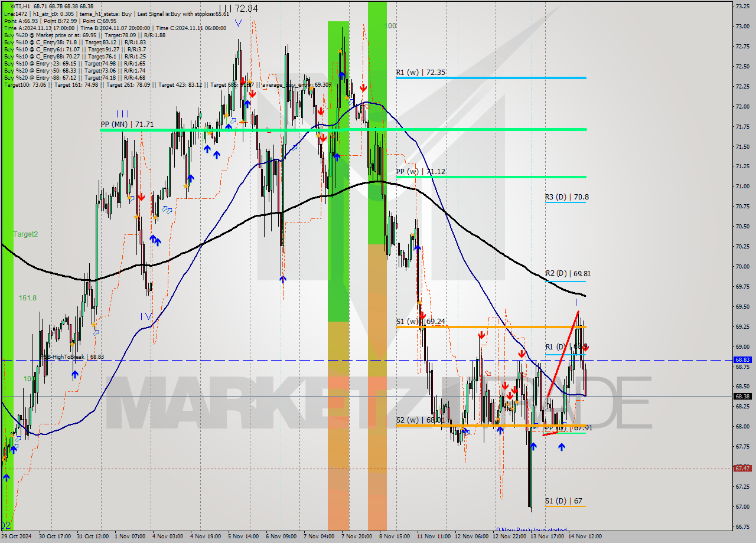This screenshot has height=543, width=756.
Task: Click the 68.83 price tag on axis
Action: [742, 359]
